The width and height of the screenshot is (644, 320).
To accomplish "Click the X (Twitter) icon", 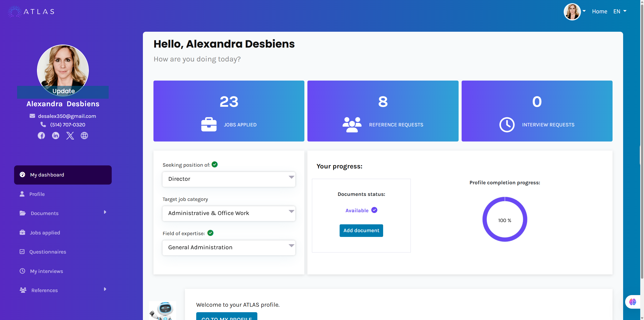I will pyautogui.click(x=70, y=136).
